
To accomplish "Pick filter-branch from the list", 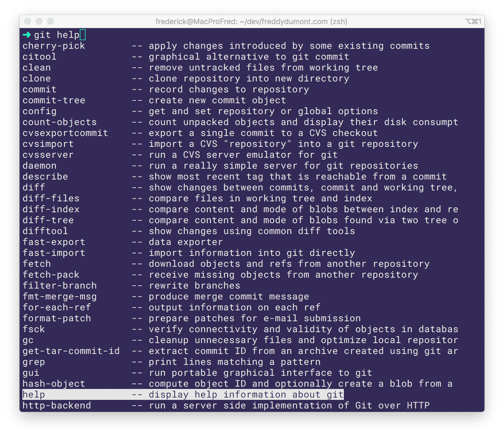I will click(x=59, y=285).
